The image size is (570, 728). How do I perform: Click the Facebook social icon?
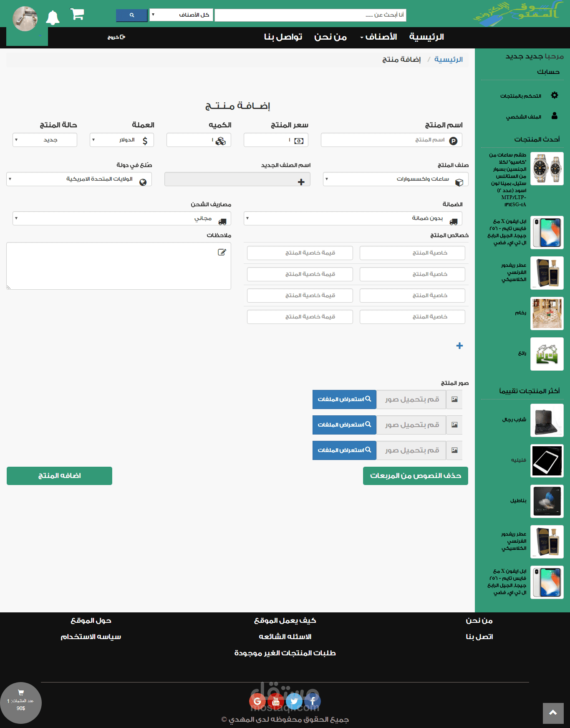313,701
